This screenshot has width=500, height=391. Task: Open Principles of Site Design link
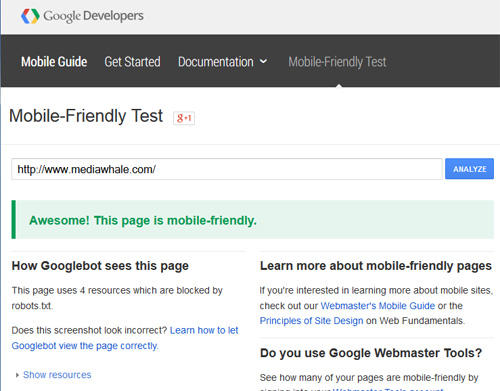pos(311,321)
